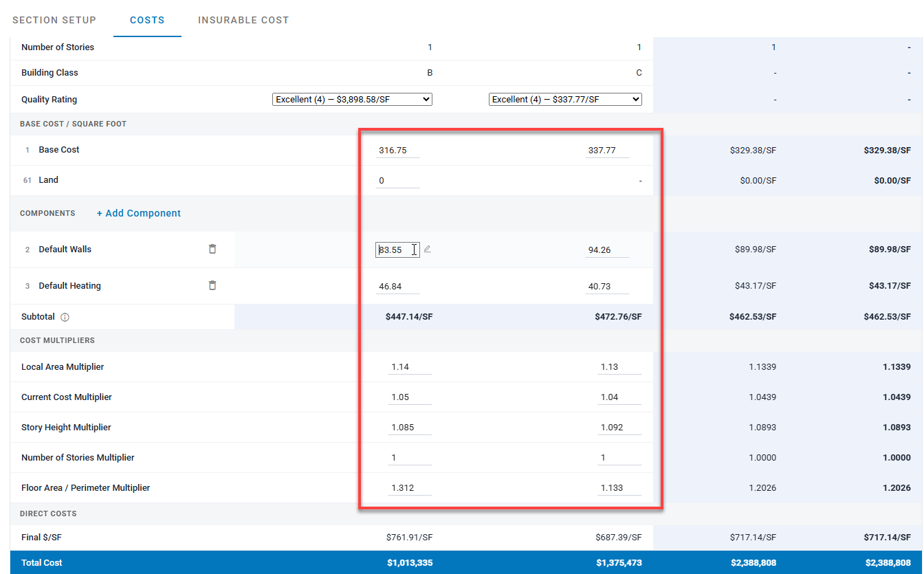Edit the Story Height Multiplier value 1.085
The height and width of the screenshot is (574, 924).
point(410,427)
